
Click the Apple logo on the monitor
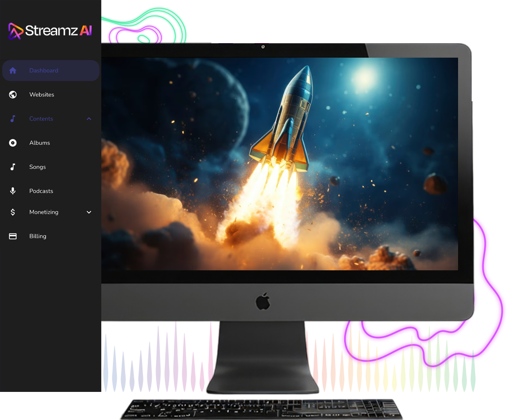tap(263, 302)
